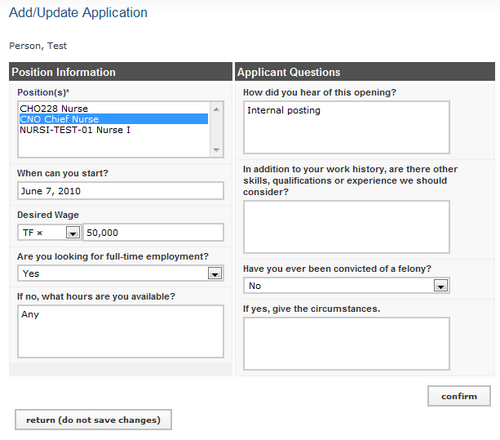Expand the full-time employment dropdown

click(215, 273)
